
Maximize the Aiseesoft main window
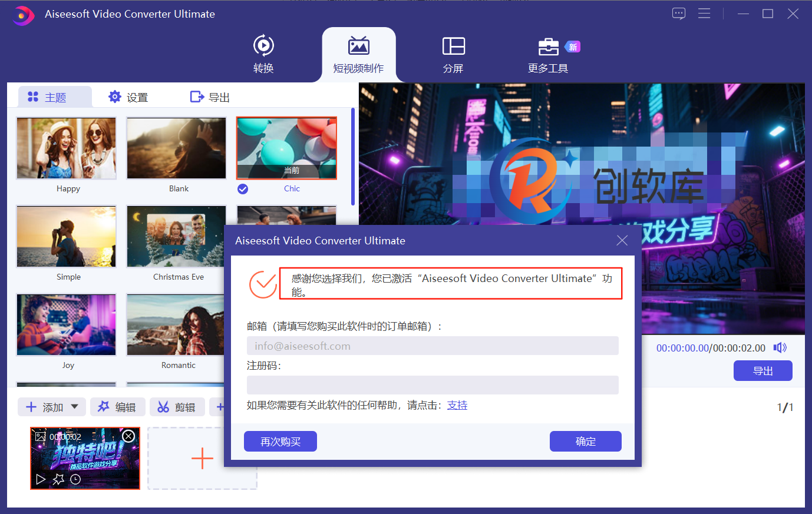[768, 14]
